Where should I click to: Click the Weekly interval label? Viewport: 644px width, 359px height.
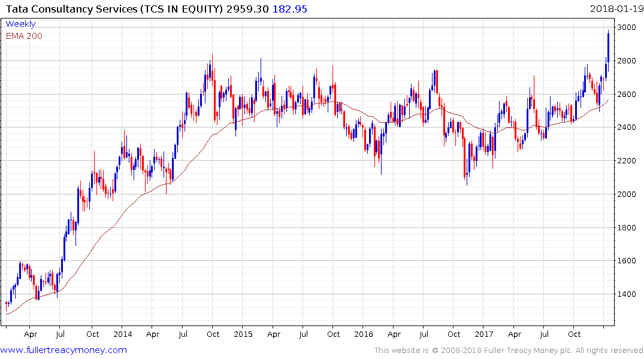click(x=20, y=24)
